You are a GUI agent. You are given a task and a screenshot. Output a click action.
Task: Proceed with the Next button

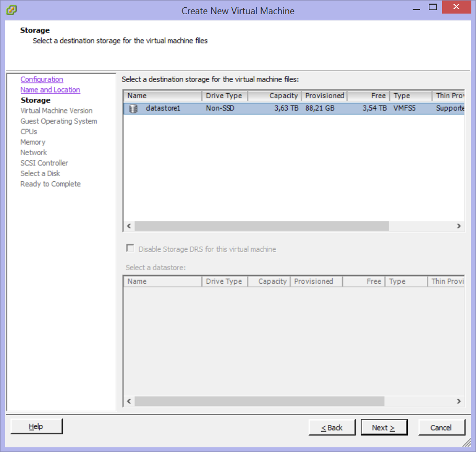click(x=384, y=427)
